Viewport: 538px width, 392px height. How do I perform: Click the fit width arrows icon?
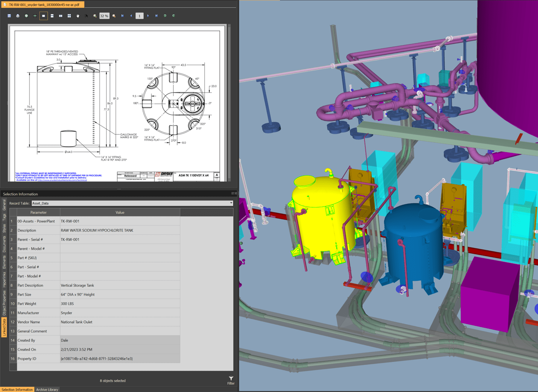[35, 16]
